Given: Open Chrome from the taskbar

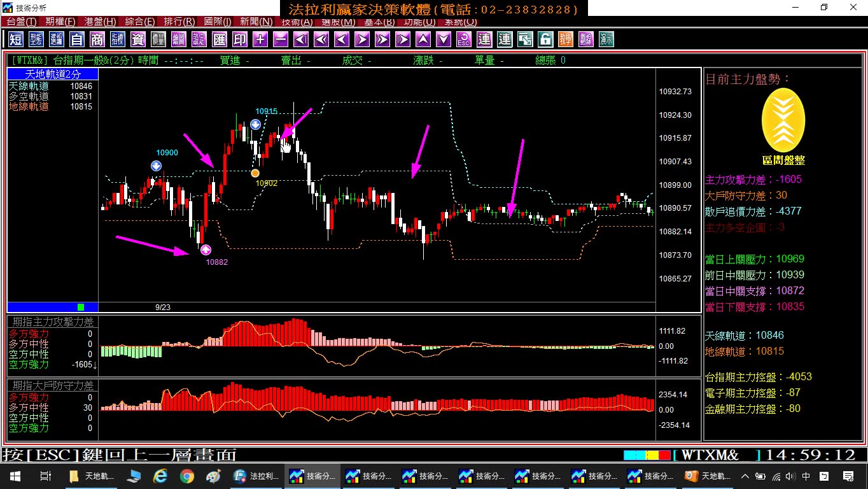Looking at the screenshot, I should (186, 476).
